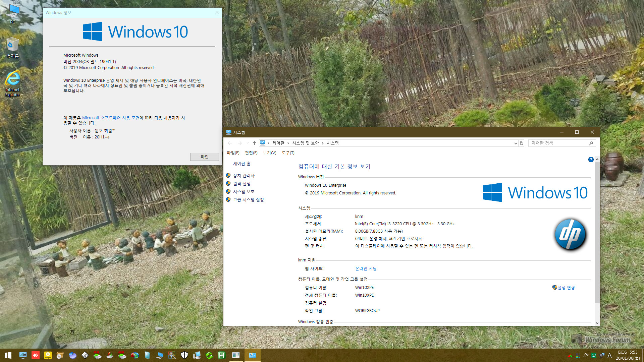Switch to Windows 정보 taskbar button
This screenshot has width=644, height=362.
point(236,355)
